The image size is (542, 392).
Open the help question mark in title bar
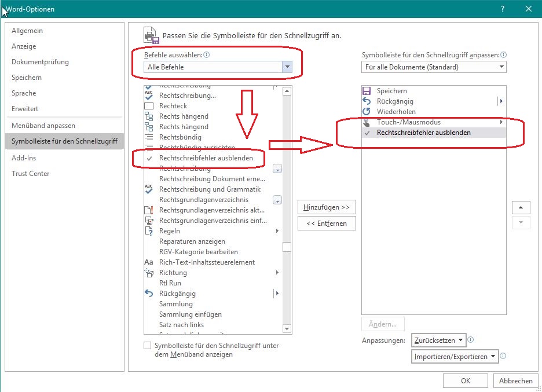503,9
